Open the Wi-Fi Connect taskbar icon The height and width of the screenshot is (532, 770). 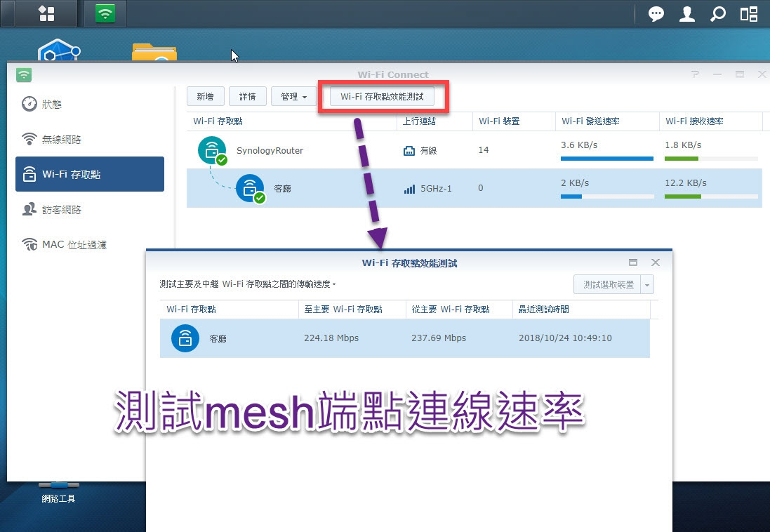click(105, 13)
